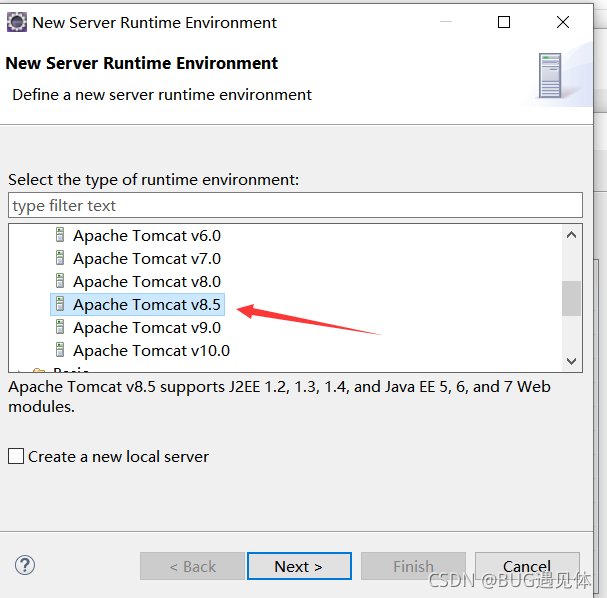Open the Help question mark icon
The width and height of the screenshot is (607, 598).
click(x=25, y=565)
